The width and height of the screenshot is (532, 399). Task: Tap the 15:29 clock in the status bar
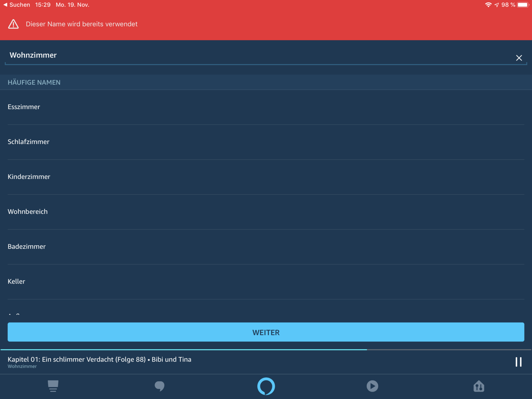click(x=43, y=5)
